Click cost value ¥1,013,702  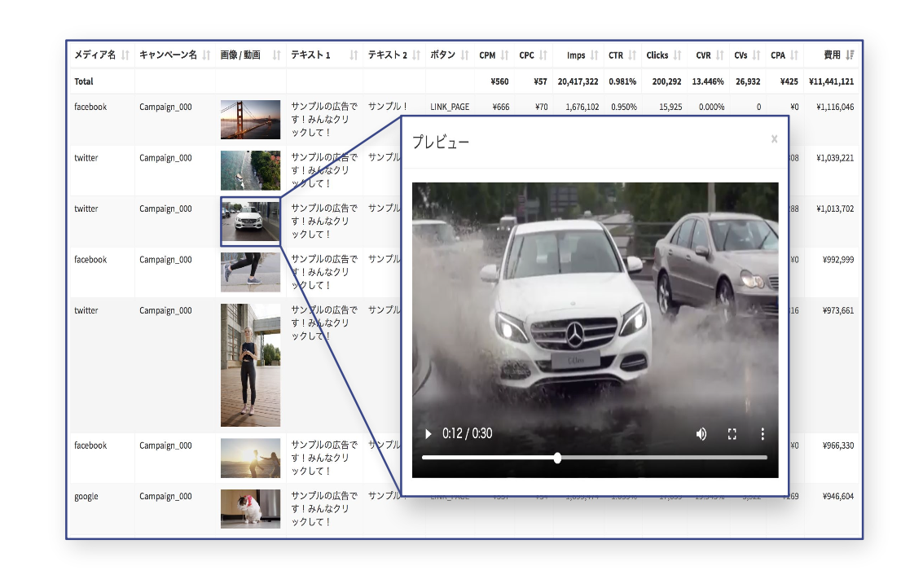[835, 209]
